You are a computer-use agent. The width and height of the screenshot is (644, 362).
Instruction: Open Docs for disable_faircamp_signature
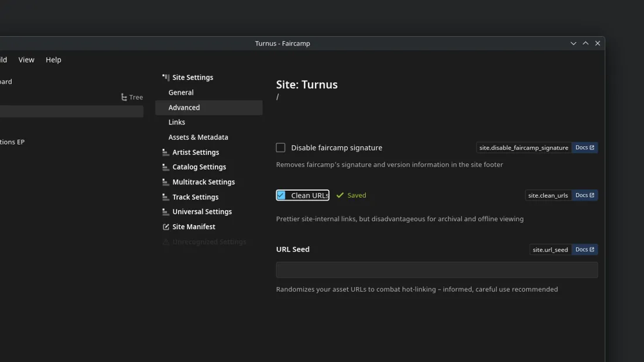point(585,147)
